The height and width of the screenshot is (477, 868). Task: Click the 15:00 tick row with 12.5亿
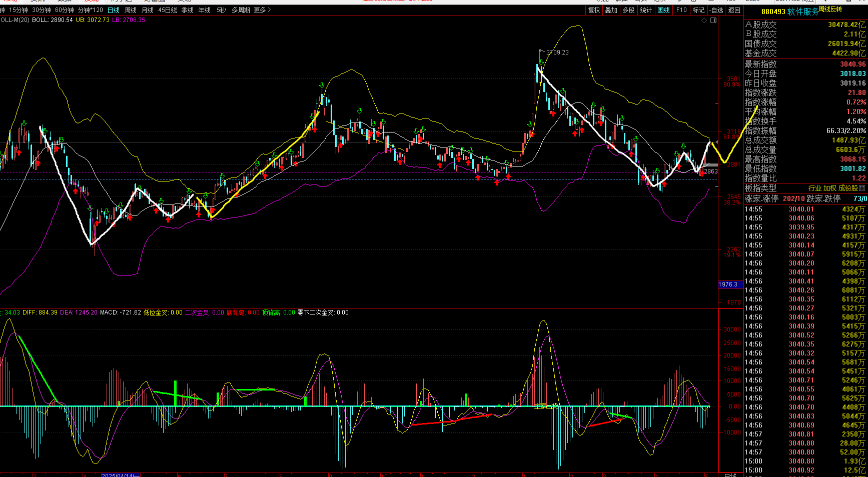[x=805, y=470]
